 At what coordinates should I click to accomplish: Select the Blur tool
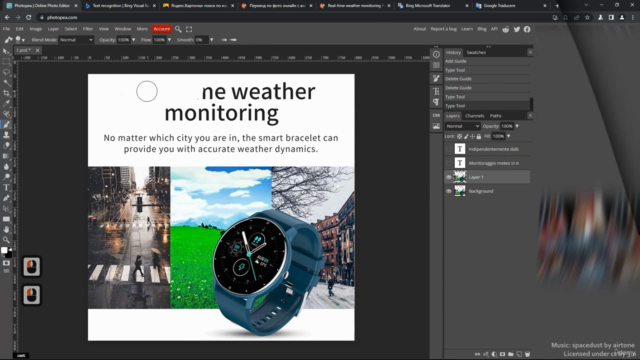pyautogui.click(x=6, y=167)
